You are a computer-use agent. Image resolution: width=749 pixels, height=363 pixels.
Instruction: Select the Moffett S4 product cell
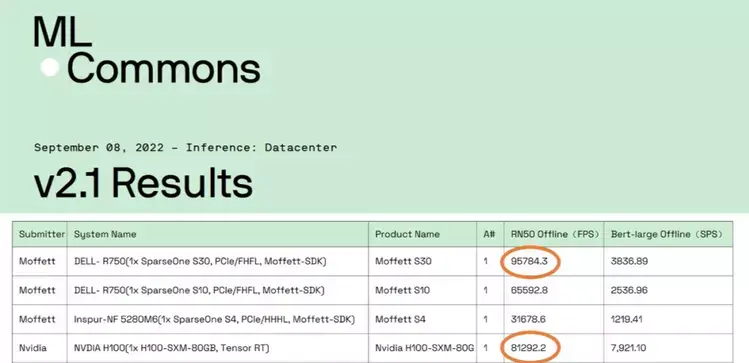[x=400, y=319]
